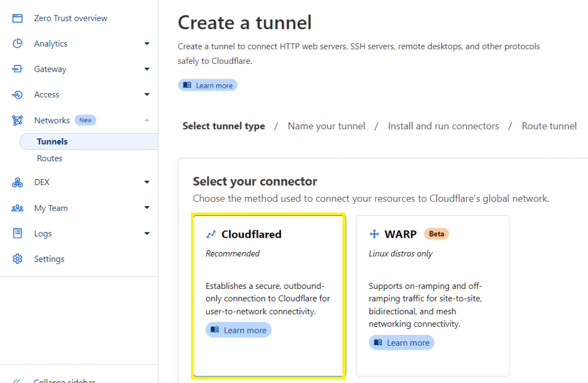Collapse the Networks section arrow
This screenshot has width=588, height=383.
[x=147, y=120]
